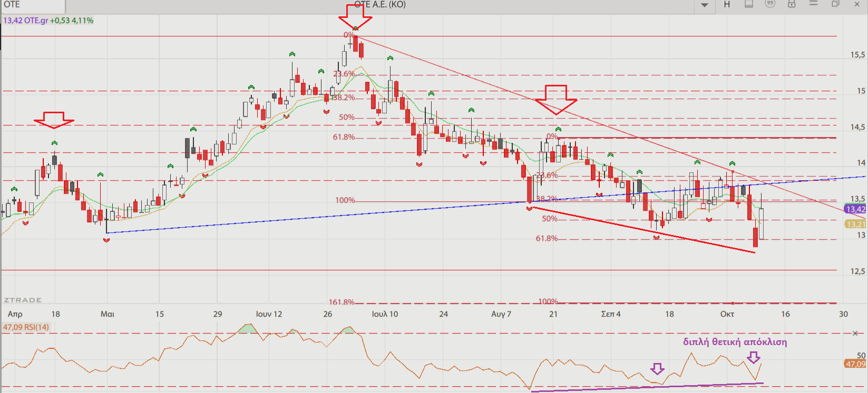Click the 15,5 price axis label
868x393 pixels.
[857, 55]
